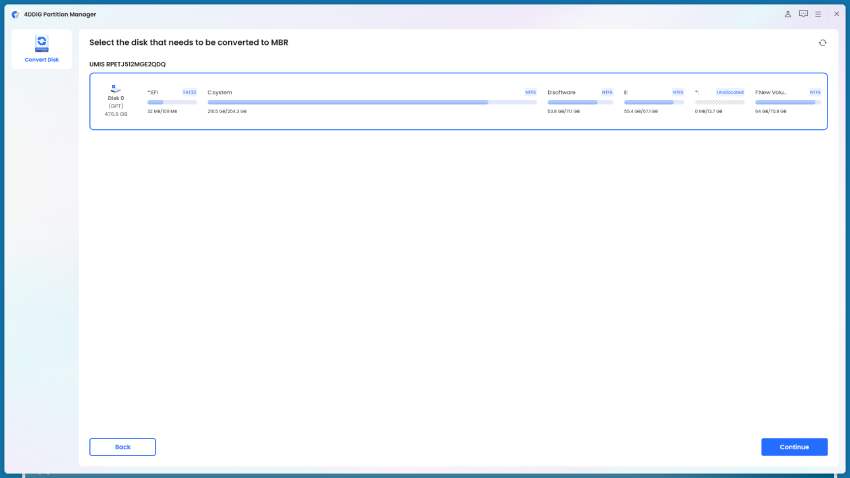Click the NTFS tag of D:software
The width and height of the screenshot is (850, 478).
coord(607,93)
